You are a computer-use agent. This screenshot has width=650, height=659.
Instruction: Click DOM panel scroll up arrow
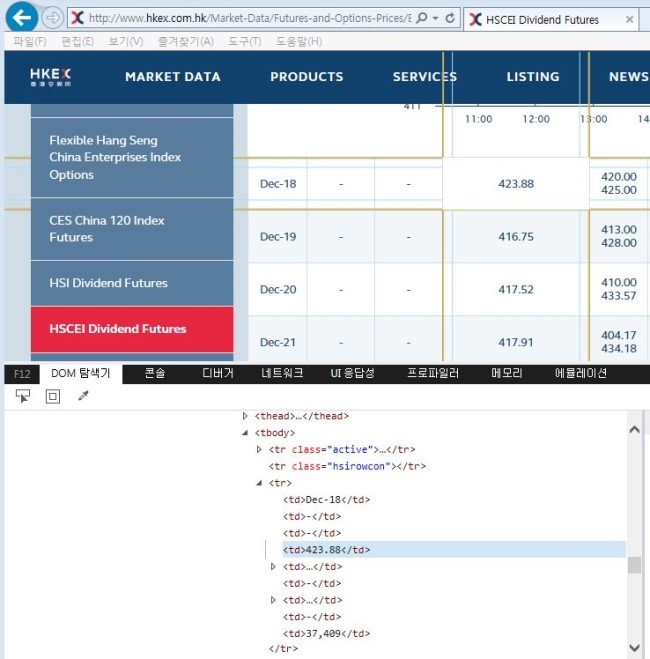[x=634, y=430]
